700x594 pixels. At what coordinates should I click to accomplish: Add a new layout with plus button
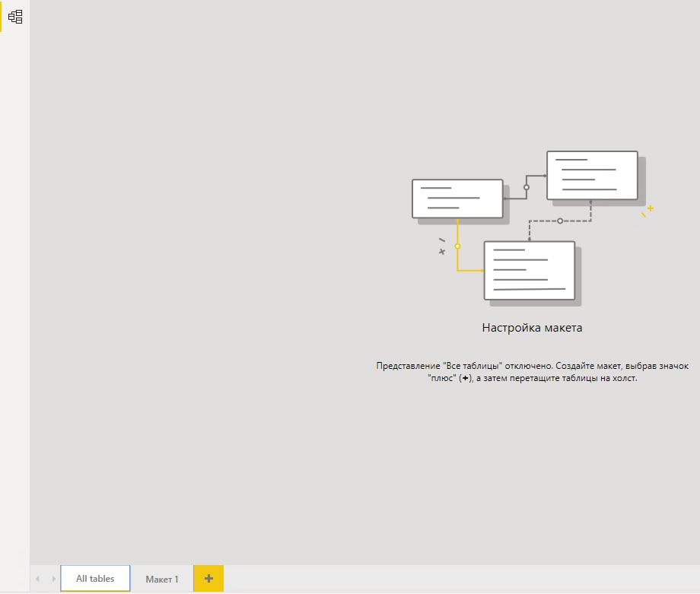tap(208, 578)
